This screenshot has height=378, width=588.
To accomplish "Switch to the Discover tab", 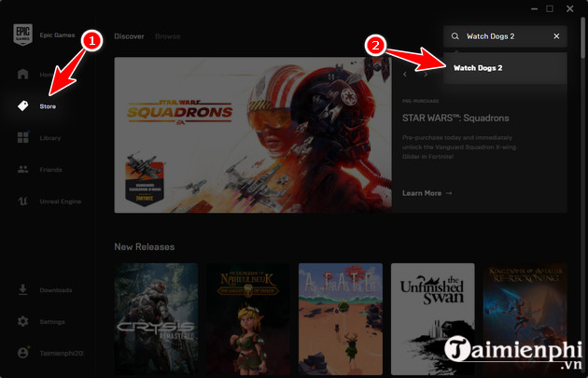I will pos(129,36).
